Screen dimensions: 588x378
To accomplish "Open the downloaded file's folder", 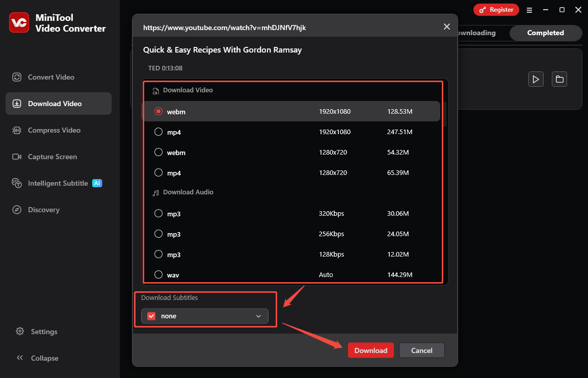I will [x=559, y=79].
